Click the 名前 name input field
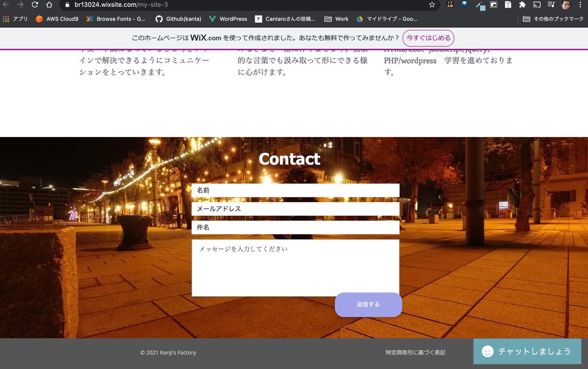 [295, 190]
